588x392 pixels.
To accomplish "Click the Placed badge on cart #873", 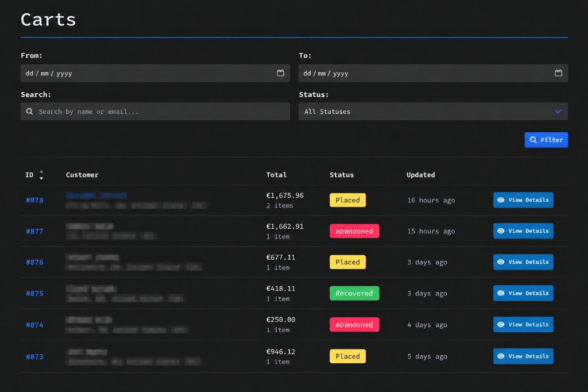I will (347, 356).
